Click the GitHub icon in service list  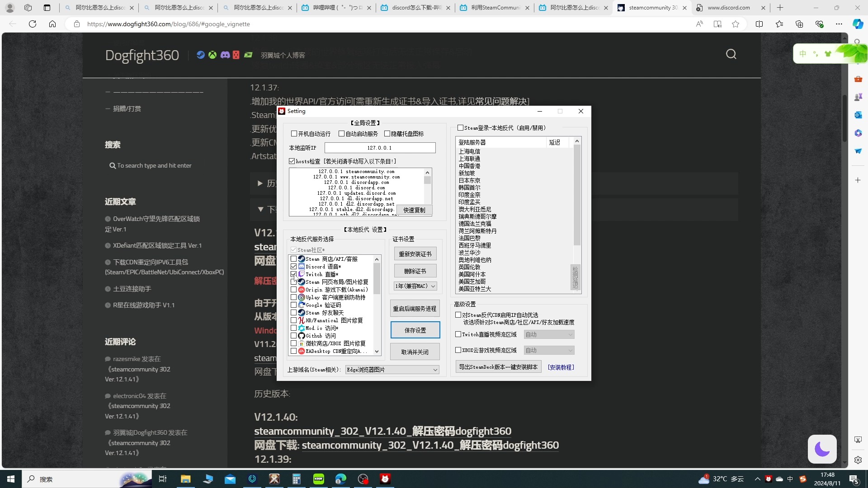point(302,336)
